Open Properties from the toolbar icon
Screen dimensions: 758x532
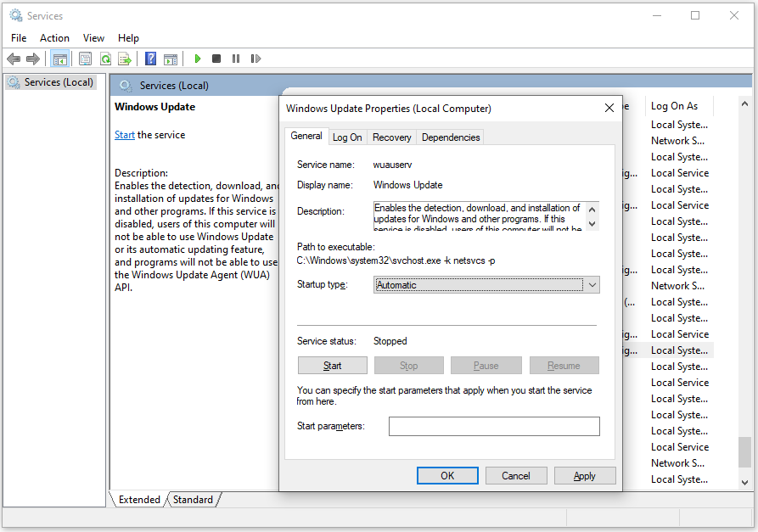85,59
